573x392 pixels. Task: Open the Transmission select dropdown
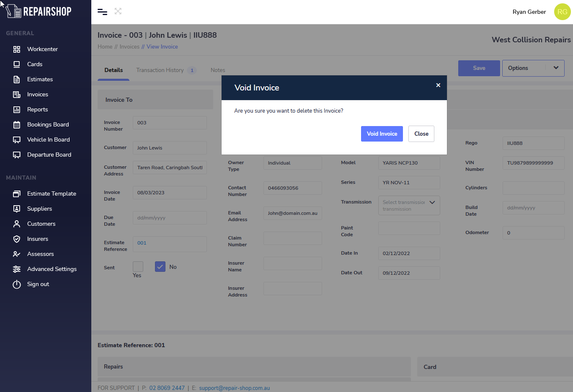[x=409, y=205]
